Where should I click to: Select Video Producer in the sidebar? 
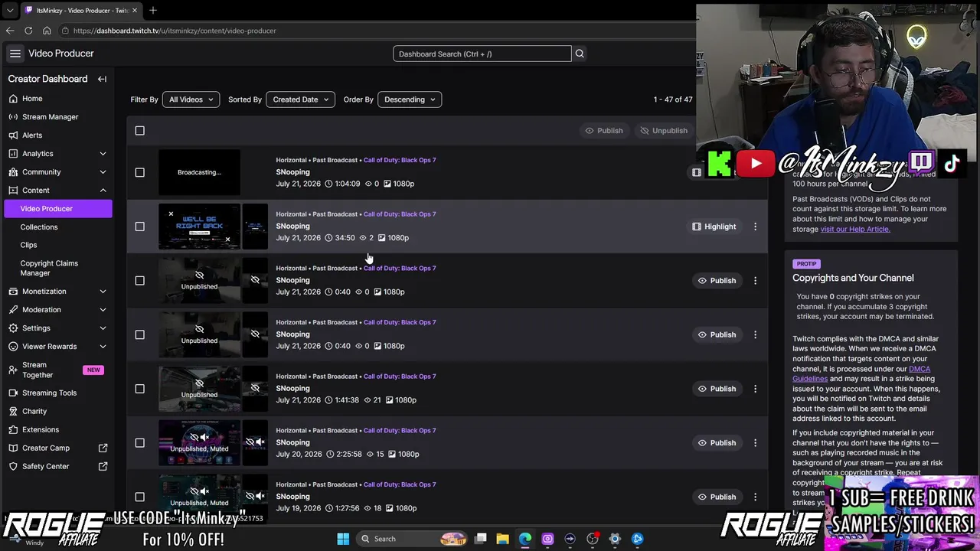click(x=57, y=209)
